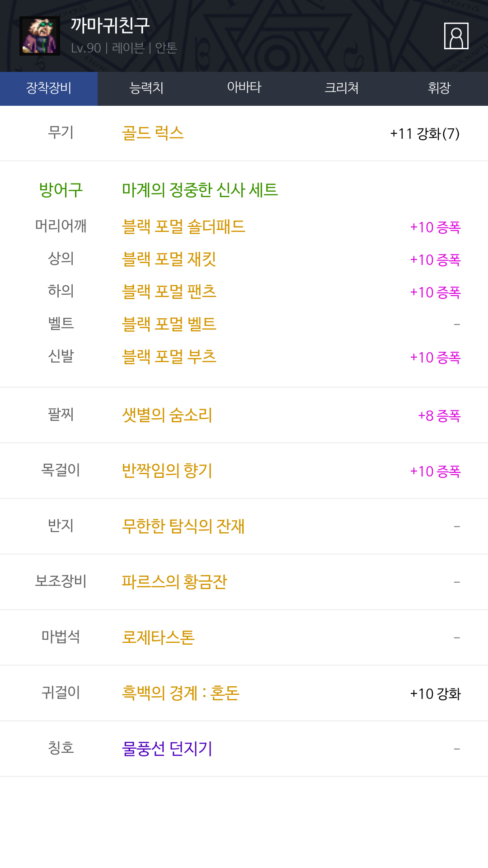Screen dimensions: 488x868
Task: Open title 물풍선 던지기
Action: 167,749
